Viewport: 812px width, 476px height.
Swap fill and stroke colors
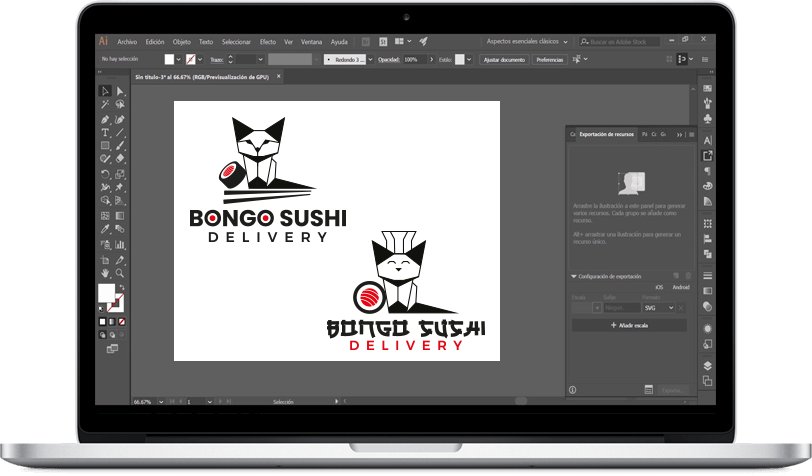pos(122,287)
